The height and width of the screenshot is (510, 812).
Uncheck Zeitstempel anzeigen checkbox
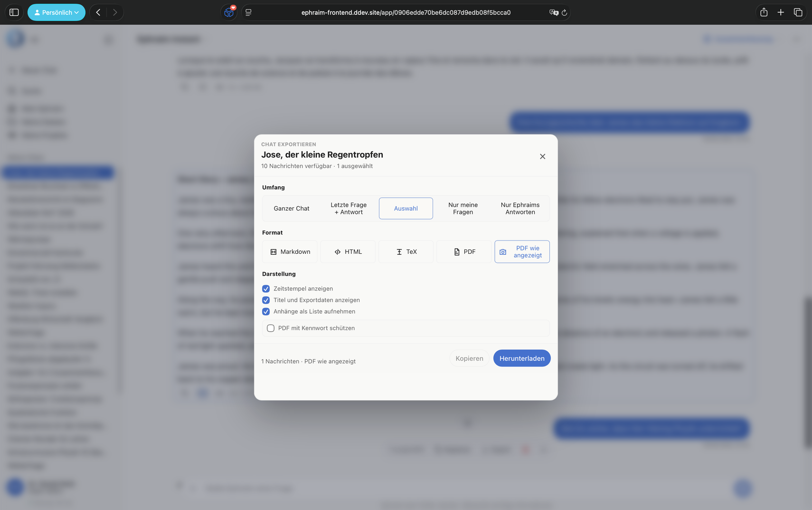pyautogui.click(x=266, y=289)
